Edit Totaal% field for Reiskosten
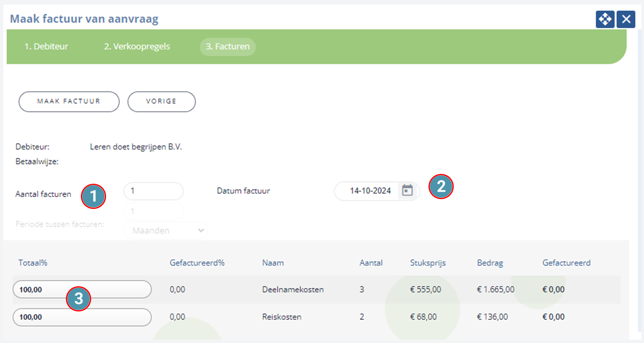Image resolution: width=644 pixels, height=343 pixels. tap(82, 317)
